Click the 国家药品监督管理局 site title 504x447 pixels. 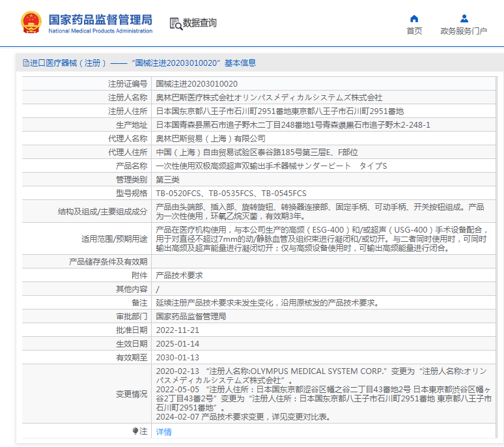click(100, 20)
